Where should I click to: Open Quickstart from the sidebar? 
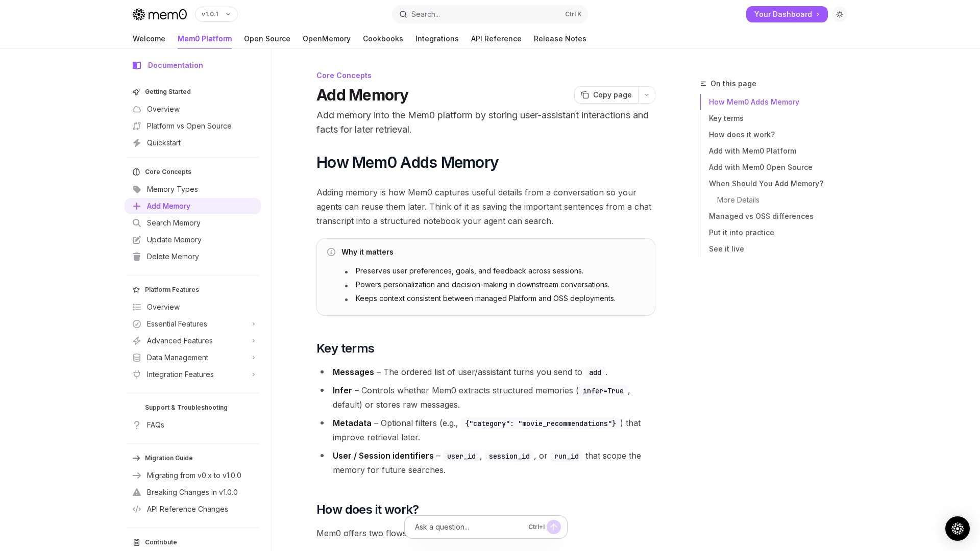click(163, 143)
